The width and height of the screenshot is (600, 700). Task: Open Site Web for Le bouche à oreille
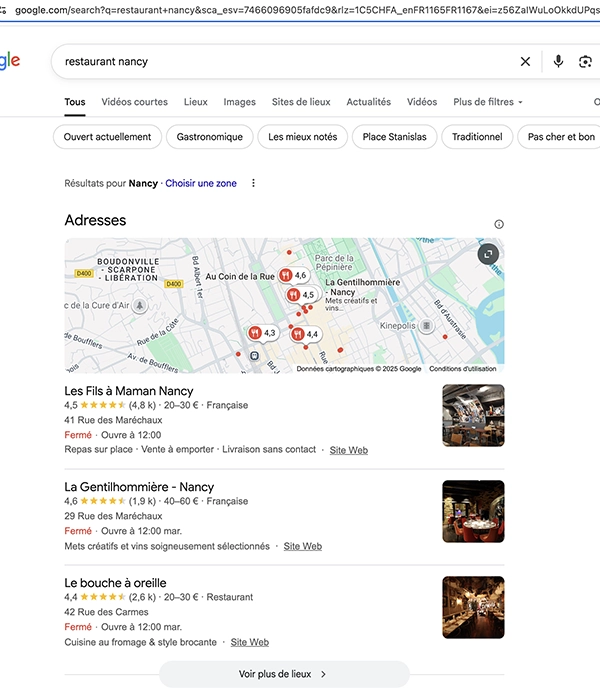click(250, 642)
